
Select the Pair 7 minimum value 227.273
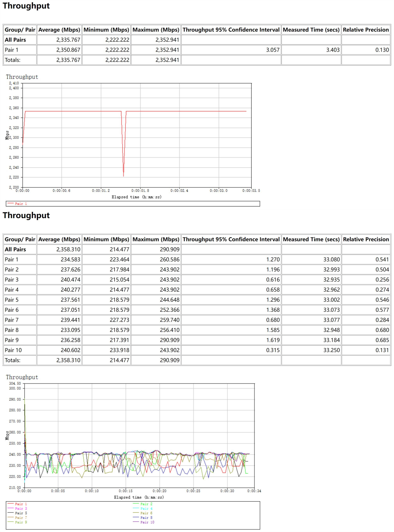119,320
